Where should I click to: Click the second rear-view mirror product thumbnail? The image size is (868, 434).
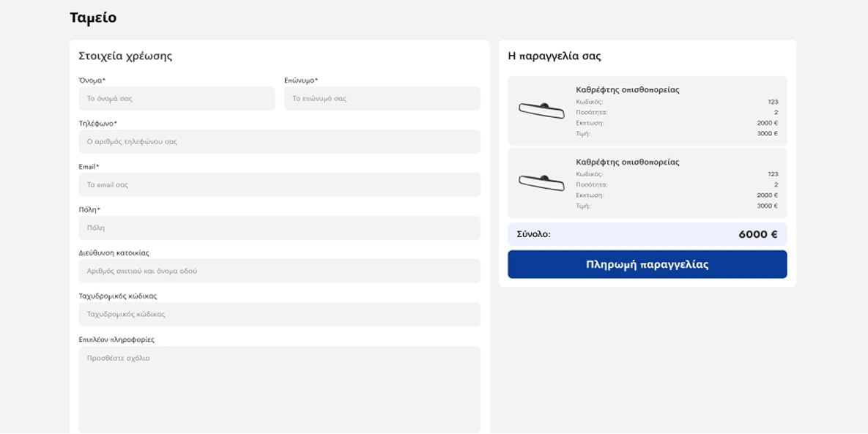point(541,183)
